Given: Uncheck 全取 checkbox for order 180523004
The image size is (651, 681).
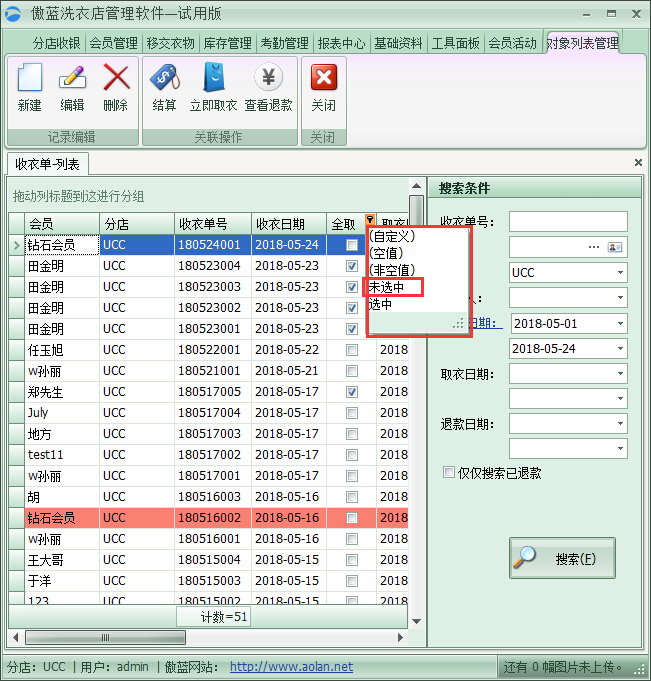Looking at the screenshot, I should click(x=351, y=266).
